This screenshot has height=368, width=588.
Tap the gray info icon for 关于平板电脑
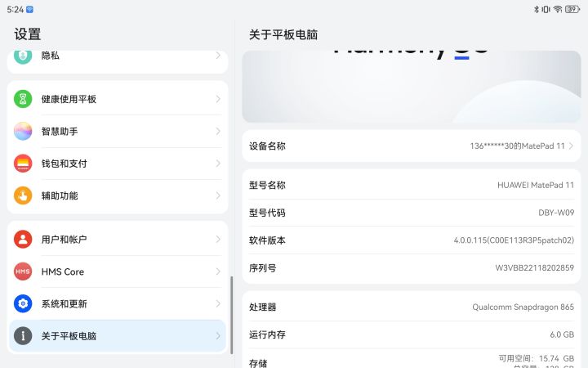coord(23,336)
